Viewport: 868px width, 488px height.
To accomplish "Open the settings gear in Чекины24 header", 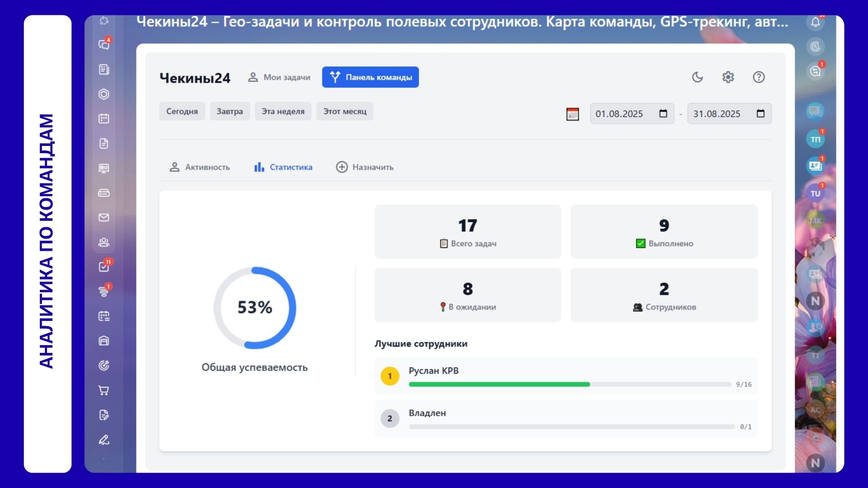I will pos(728,77).
